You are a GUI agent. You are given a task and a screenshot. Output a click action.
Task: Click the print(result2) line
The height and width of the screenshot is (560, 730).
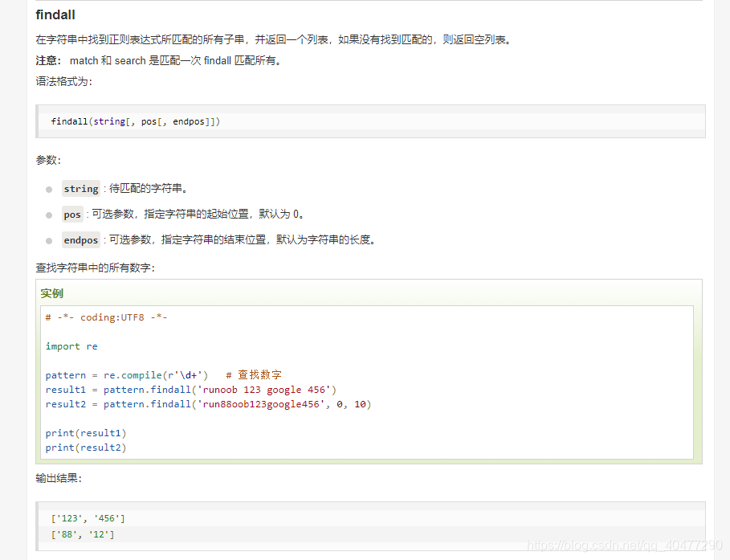tap(86, 448)
